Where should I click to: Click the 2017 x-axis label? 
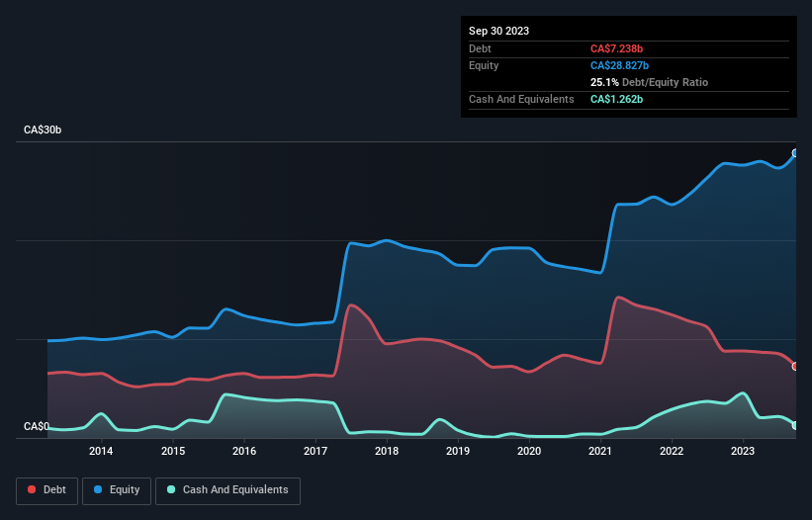pos(316,451)
